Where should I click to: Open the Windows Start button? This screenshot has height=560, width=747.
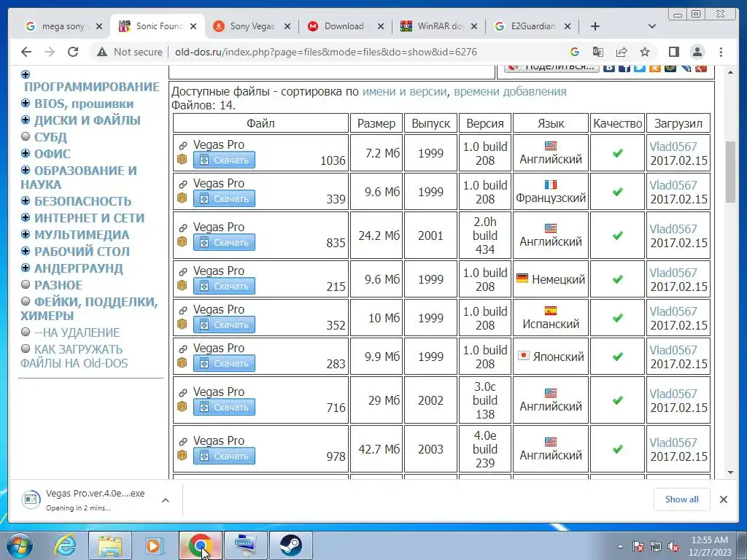pos(20,545)
